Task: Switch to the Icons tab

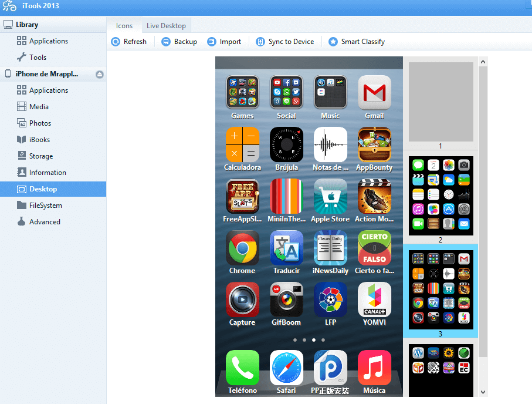Action: (124, 26)
